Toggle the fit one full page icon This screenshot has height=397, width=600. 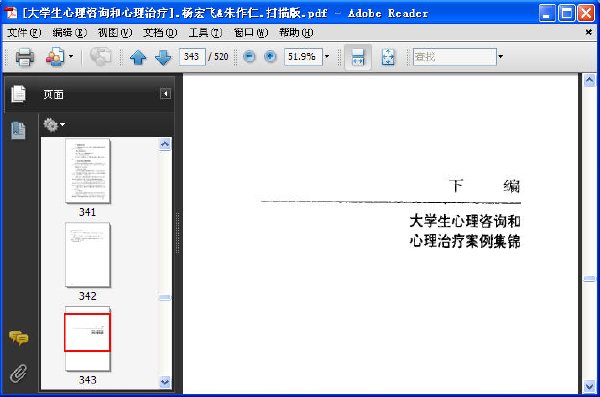tap(388, 57)
